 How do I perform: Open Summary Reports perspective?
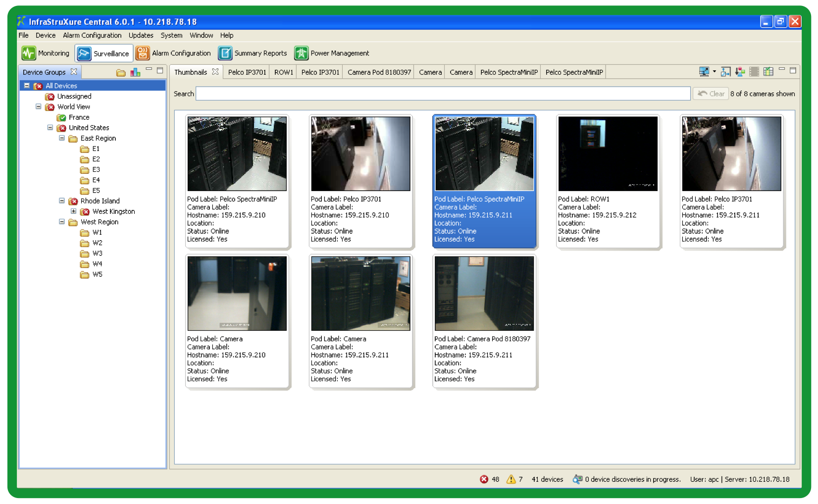click(x=253, y=53)
